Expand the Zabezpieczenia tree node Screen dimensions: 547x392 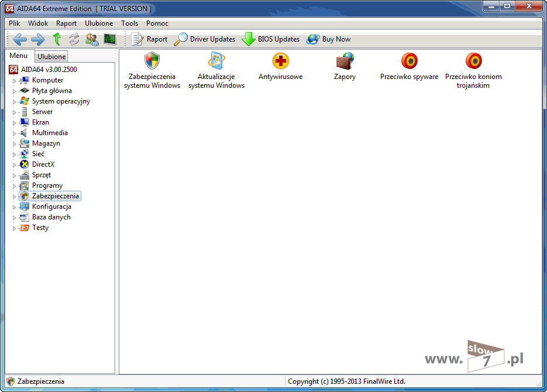14,197
